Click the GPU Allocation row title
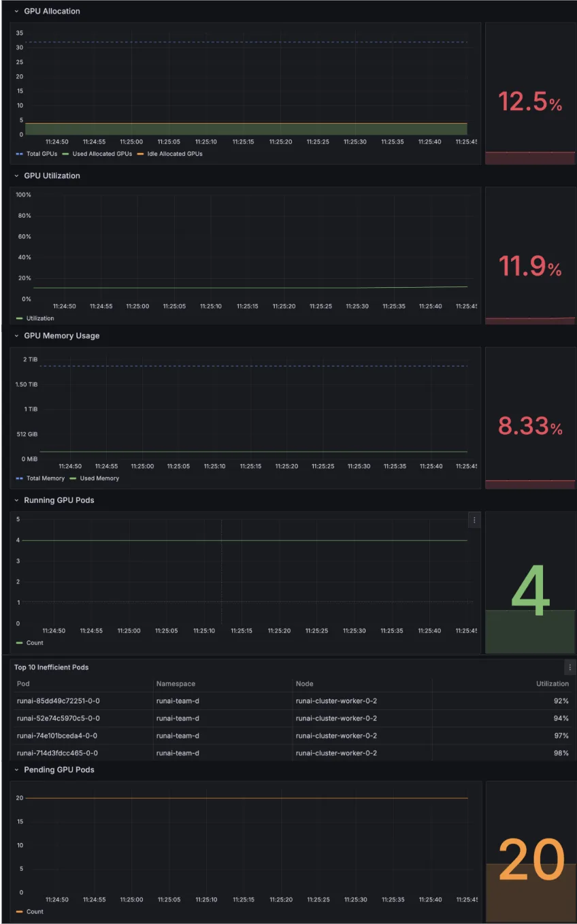Viewport: 577px width, 924px height. [x=52, y=11]
